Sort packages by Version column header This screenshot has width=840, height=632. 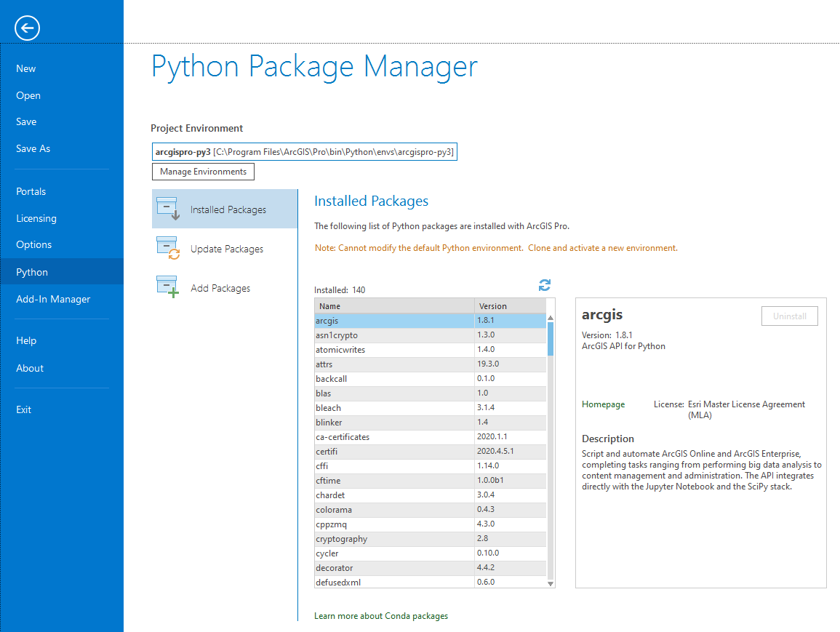[x=509, y=306]
